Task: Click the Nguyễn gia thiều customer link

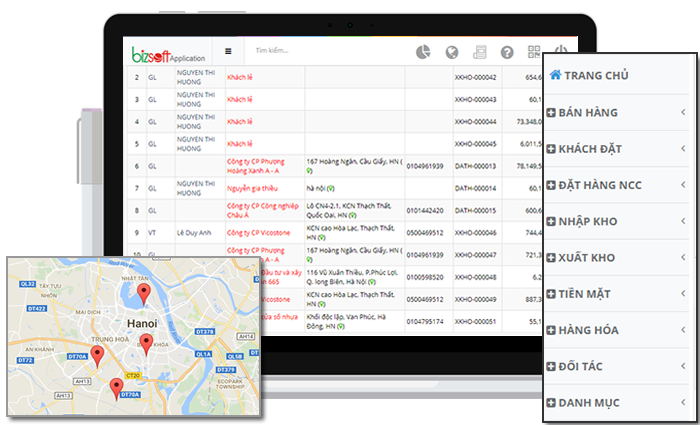Action: click(x=254, y=187)
